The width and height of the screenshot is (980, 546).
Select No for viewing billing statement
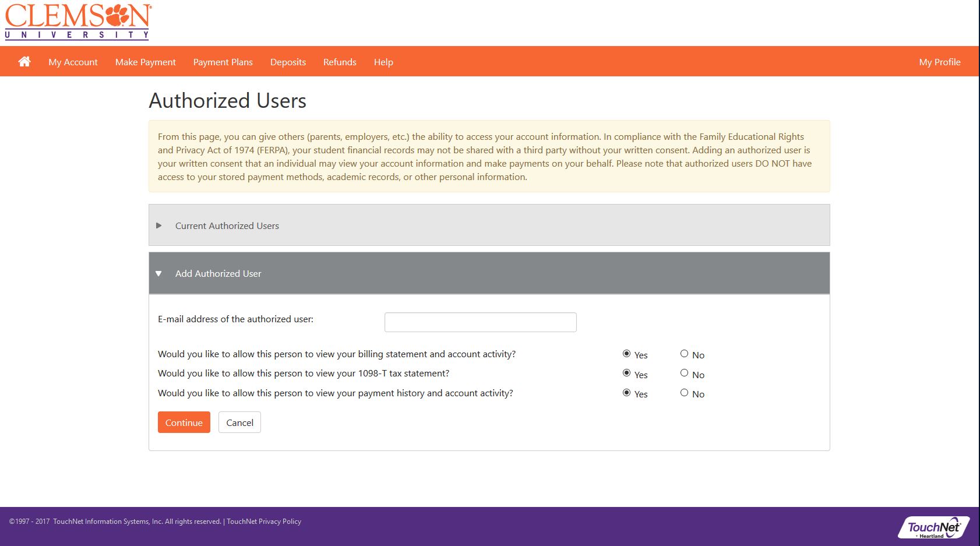(x=684, y=354)
